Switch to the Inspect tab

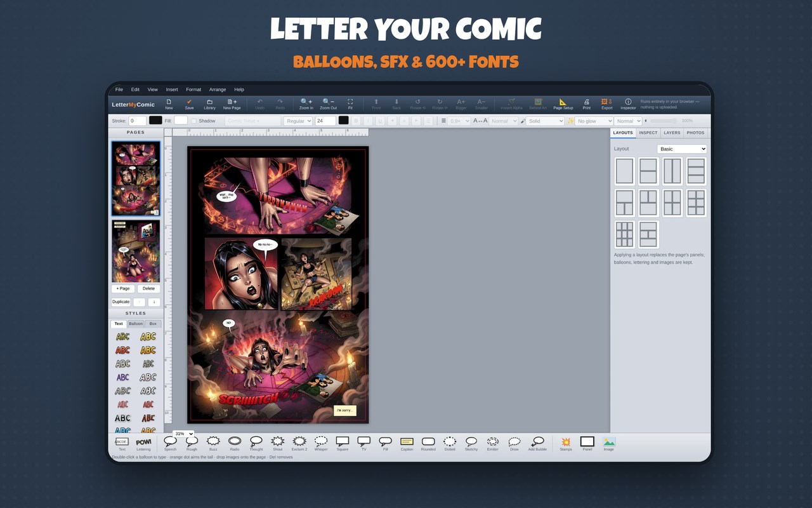pos(648,133)
